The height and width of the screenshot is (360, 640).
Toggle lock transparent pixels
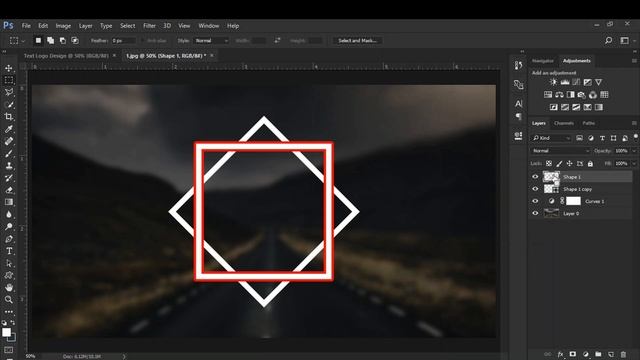pyautogui.click(x=549, y=163)
